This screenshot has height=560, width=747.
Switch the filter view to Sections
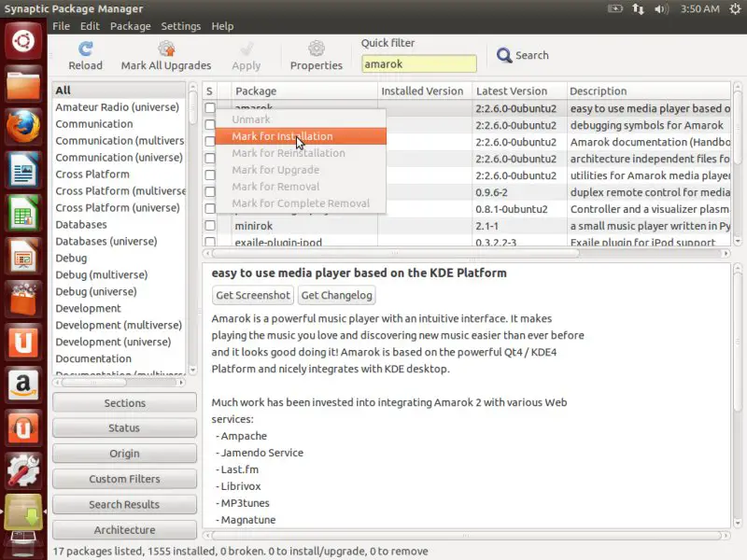click(124, 403)
